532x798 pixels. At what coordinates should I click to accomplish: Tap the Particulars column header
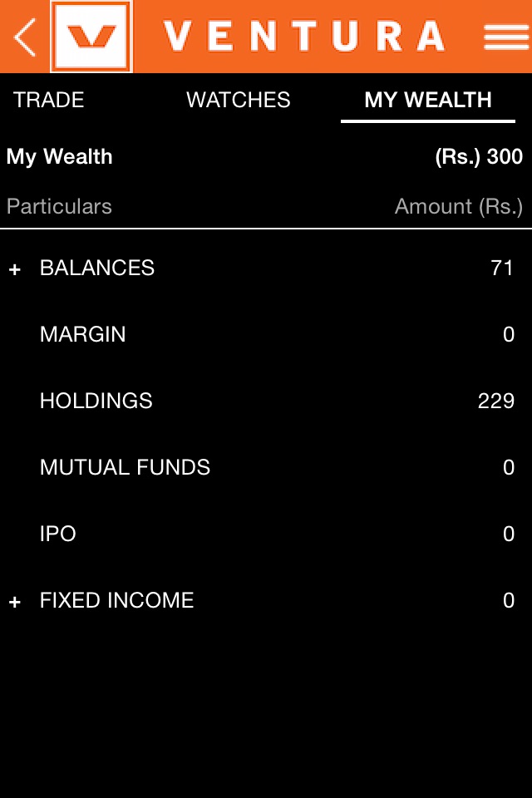(x=59, y=206)
